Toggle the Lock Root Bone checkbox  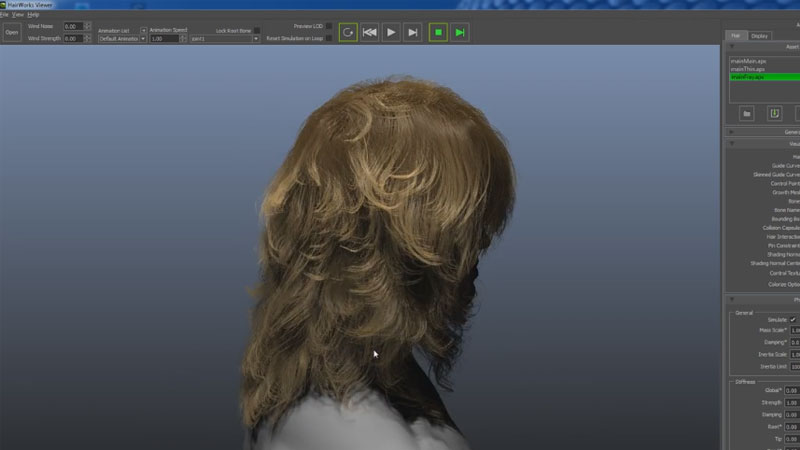(x=257, y=30)
